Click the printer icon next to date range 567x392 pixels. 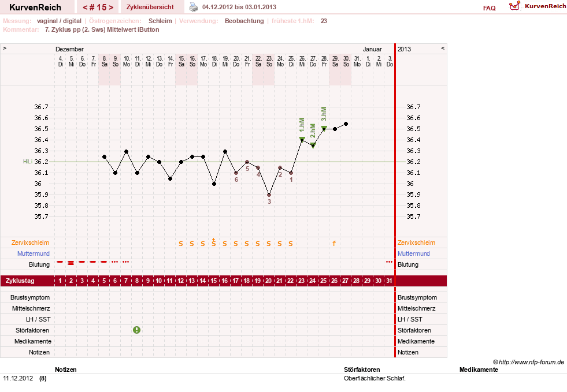click(x=194, y=7)
